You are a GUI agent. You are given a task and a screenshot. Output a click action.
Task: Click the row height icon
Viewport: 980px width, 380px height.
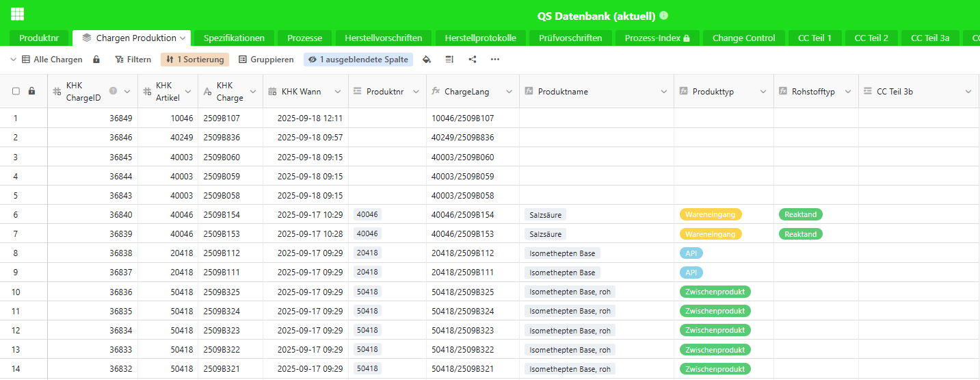(449, 60)
